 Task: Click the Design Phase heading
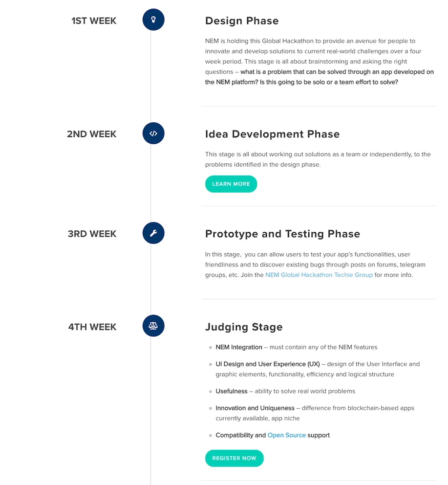[x=242, y=21]
